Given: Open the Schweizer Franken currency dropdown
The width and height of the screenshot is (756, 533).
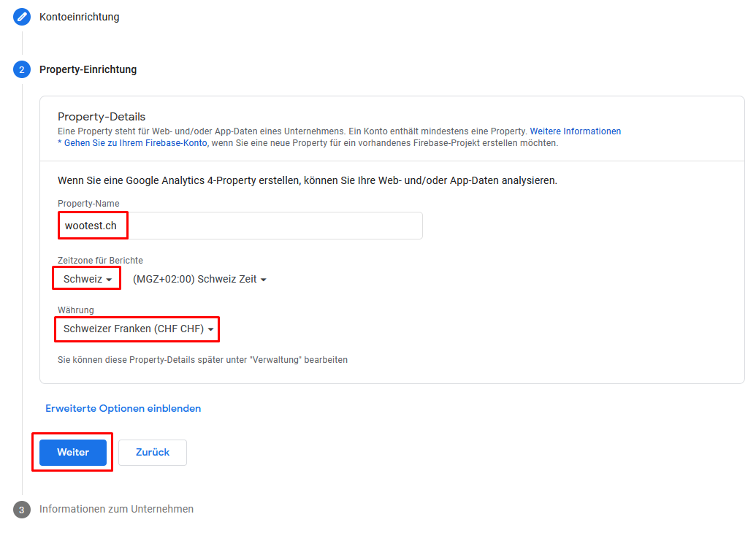Looking at the screenshot, I should pyautogui.click(x=138, y=329).
